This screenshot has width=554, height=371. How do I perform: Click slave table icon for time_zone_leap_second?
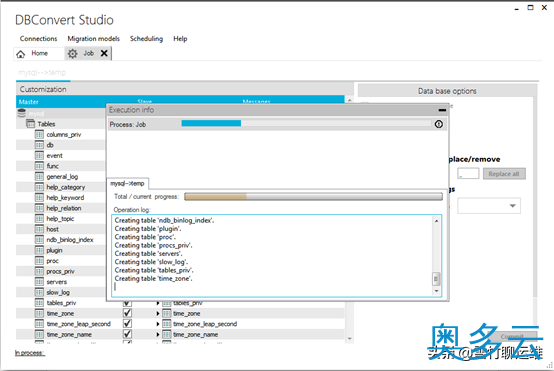pos(166,324)
